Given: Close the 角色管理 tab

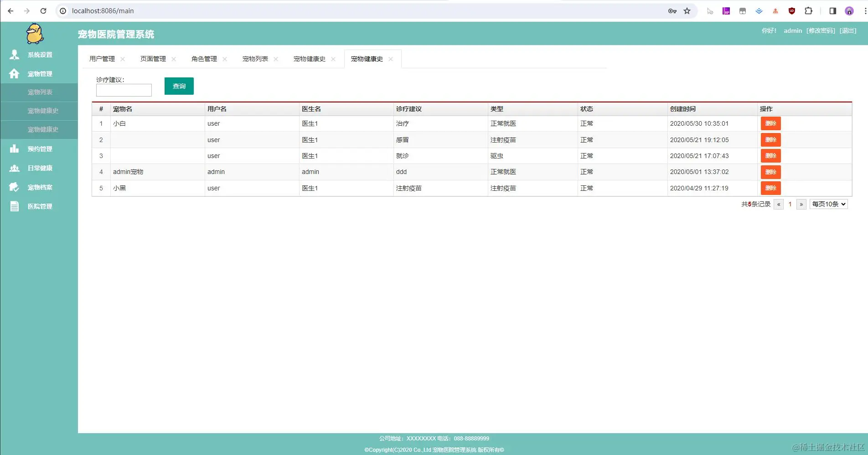Looking at the screenshot, I should coord(225,59).
